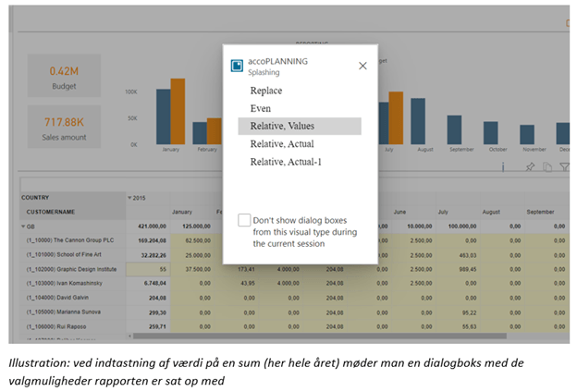Click the orange January bar in the chart

point(178,112)
